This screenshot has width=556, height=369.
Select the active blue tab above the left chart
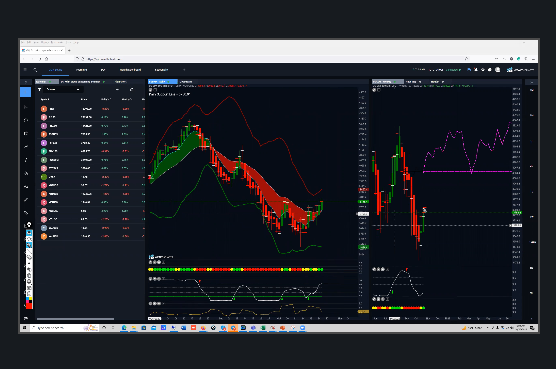[162, 82]
